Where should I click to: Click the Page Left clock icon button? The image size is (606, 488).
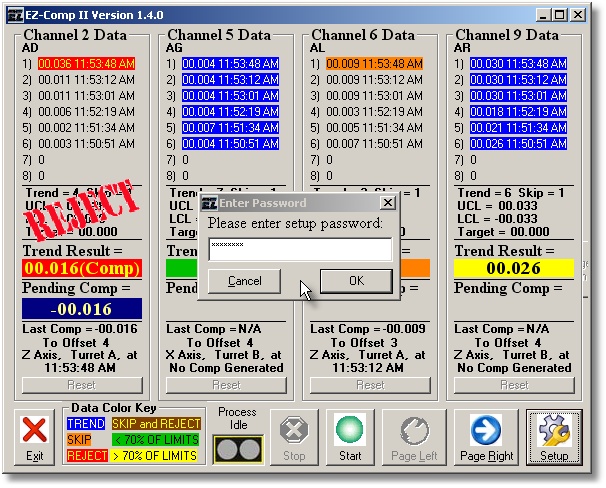coord(414,437)
